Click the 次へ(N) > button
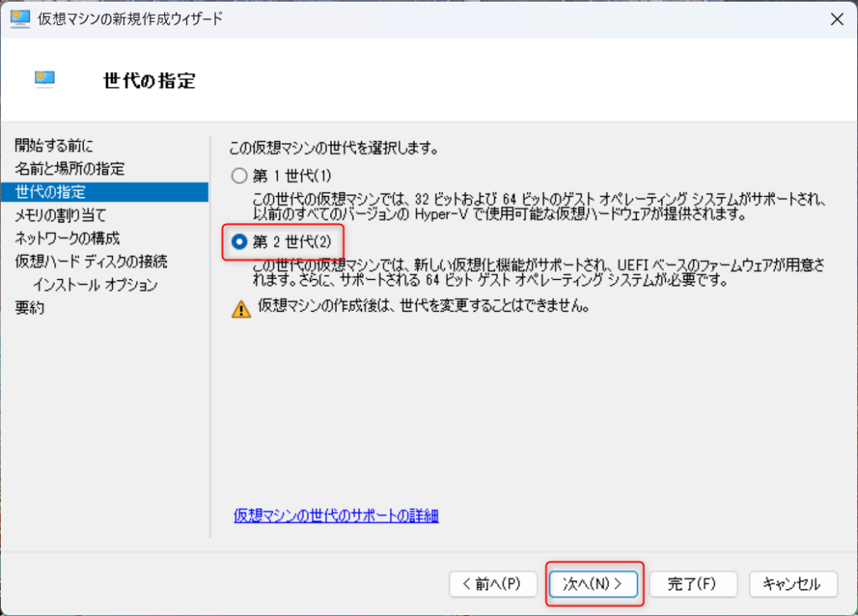858x616 pixels. pyautogui.click(x=594, y=584)
